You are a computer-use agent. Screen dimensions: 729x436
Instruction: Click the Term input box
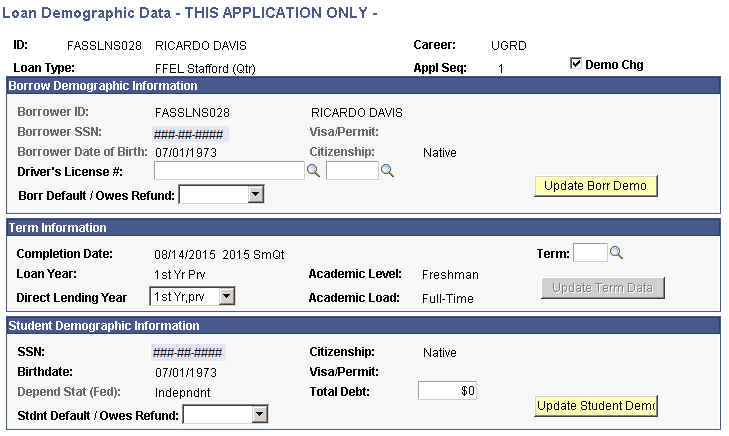click(589, 253)
